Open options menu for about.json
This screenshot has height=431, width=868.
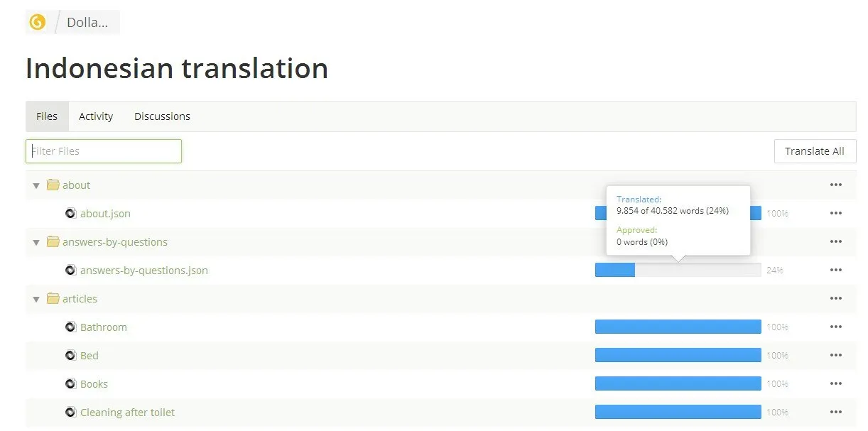[835, 214]
